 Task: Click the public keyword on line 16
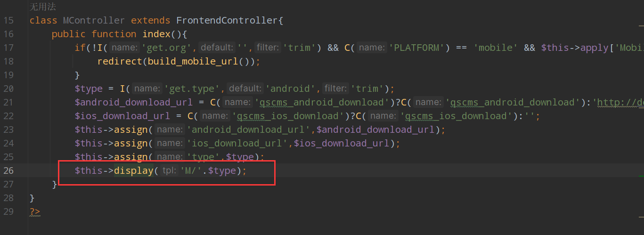(x=69, y=34)
